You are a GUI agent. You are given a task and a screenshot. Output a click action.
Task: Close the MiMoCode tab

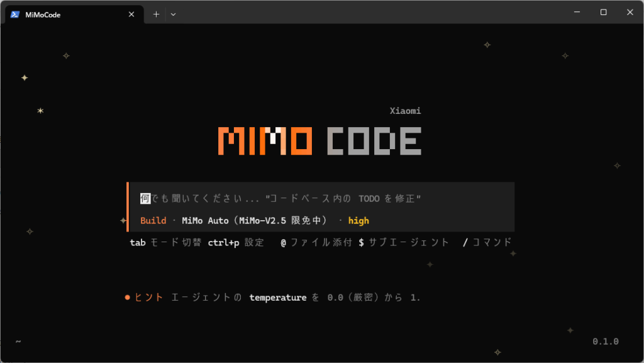tap(131, 14)
